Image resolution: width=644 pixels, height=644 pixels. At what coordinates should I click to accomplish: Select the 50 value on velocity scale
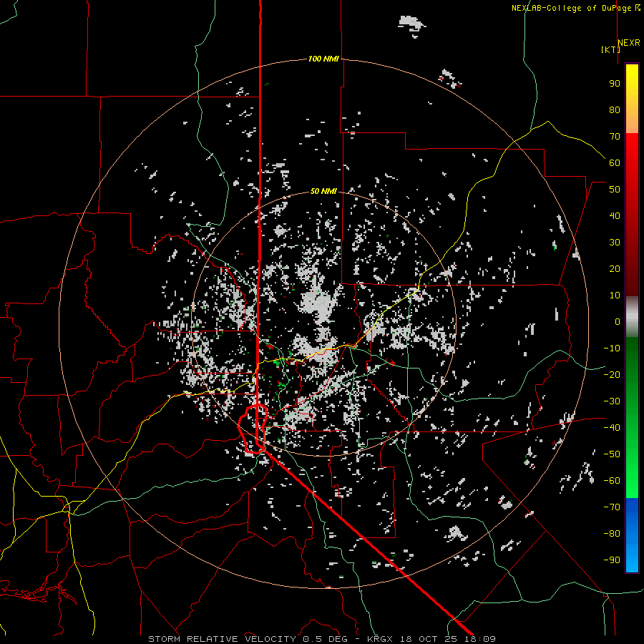point(615,190)
